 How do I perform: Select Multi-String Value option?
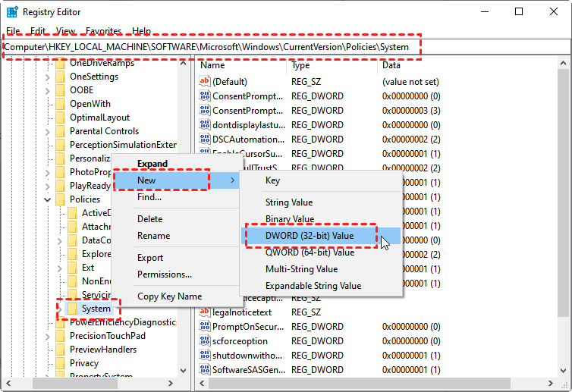(321, 269)
